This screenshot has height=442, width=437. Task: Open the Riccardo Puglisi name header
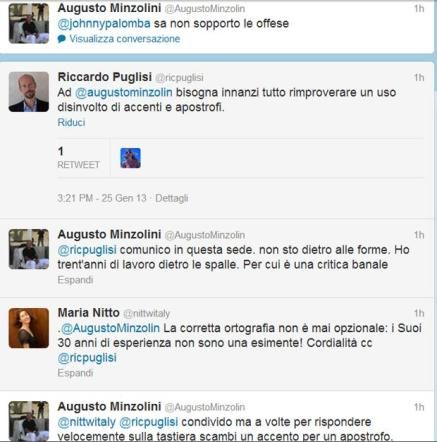105,77
